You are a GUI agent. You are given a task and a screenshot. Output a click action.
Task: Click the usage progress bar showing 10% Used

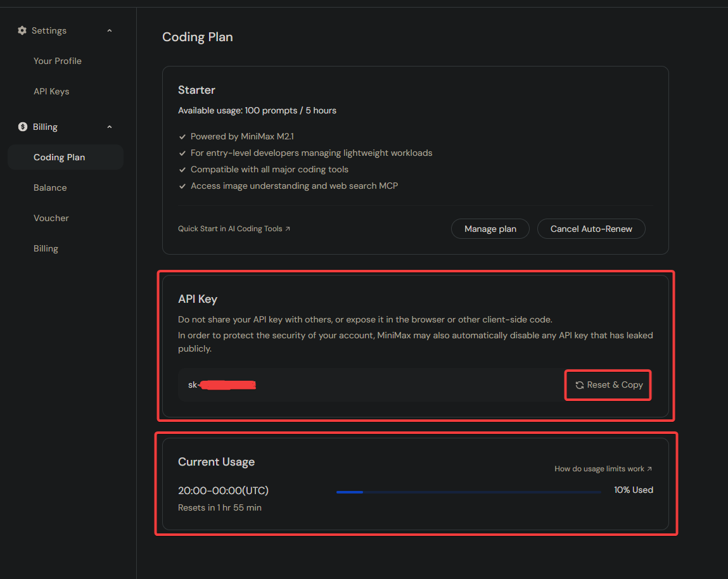469,492
